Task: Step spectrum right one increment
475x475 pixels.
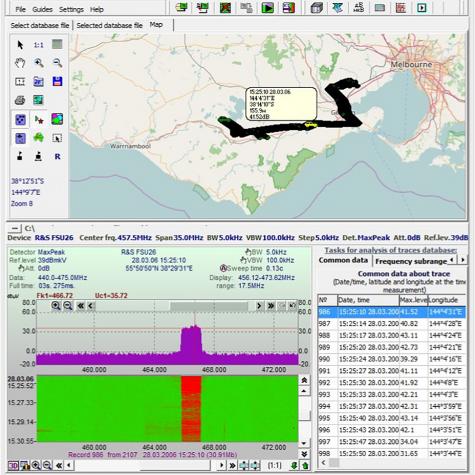Action: (259, 306)
